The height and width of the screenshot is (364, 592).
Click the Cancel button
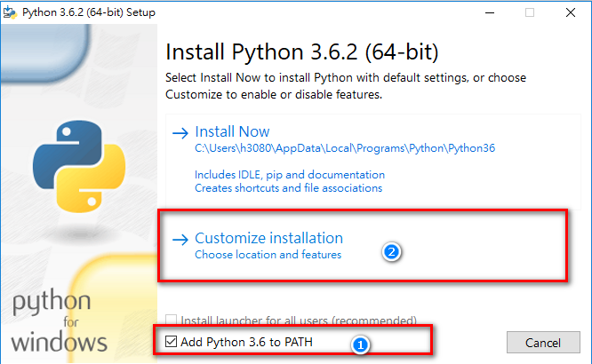[x=543, y=343]
